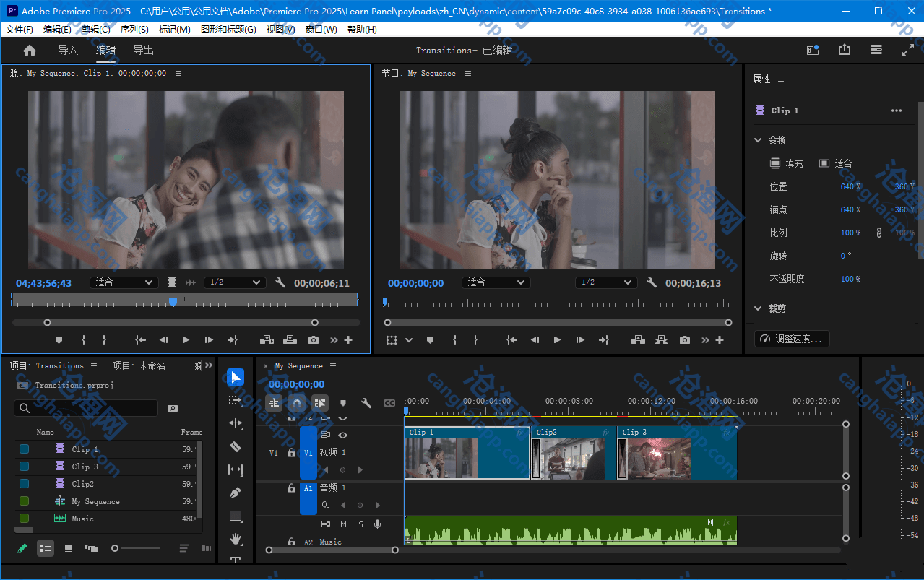The image size is (924, 580).
Task: Open the 序列(S) menu
Action: coord(134,30)
